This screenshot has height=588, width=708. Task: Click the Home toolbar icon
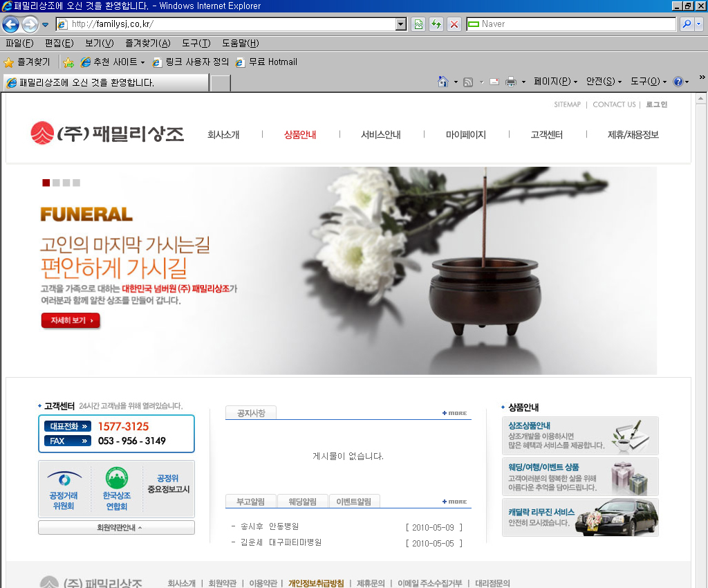(443, 82)
